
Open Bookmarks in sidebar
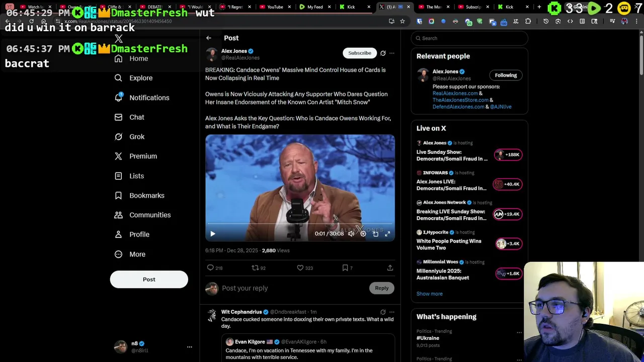tap(139, 195)
